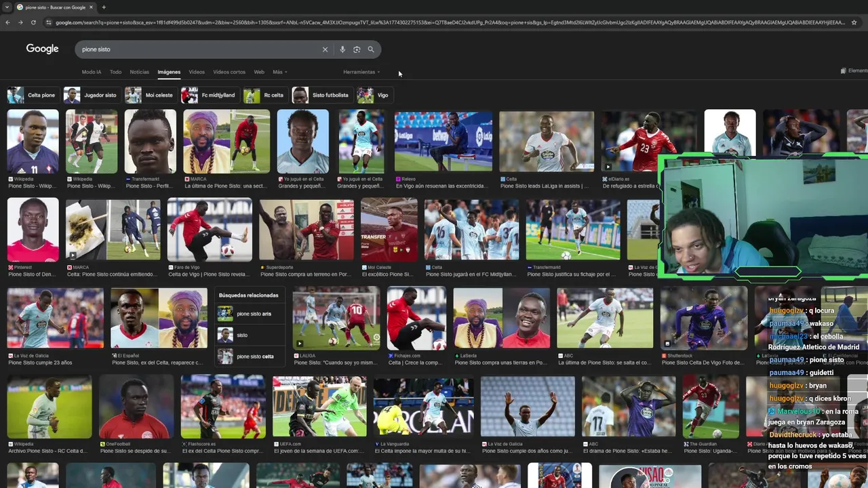
Task: Bookmark this page with the star icon
Action: click(x=854, y=22)
